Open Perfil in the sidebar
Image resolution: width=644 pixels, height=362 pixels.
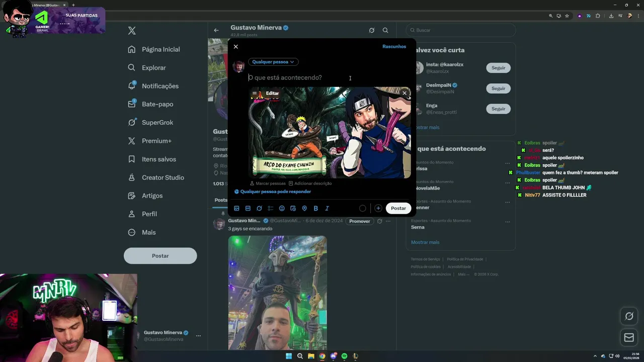[142, 214]
